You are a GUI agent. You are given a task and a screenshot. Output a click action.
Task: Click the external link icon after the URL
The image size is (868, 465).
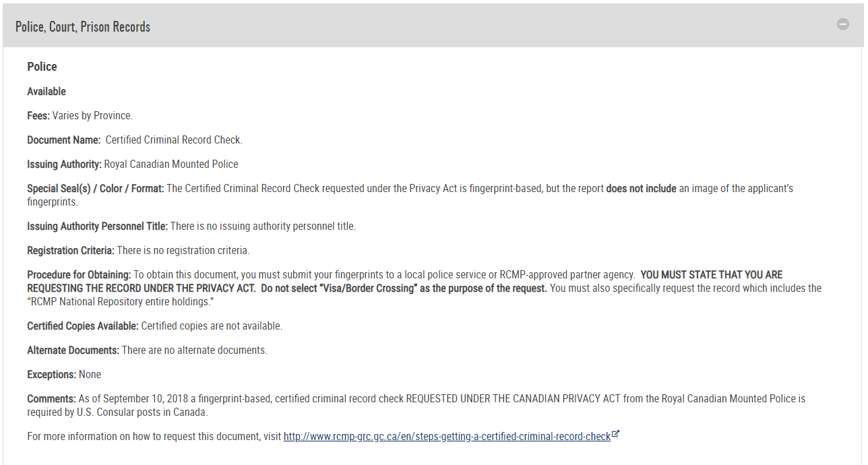click(x=615, y=435)
